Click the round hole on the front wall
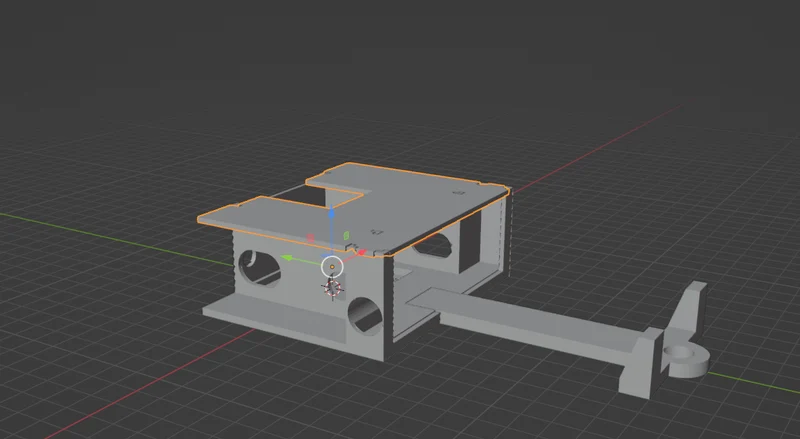This screenshot has width=800, height=439. (365, 315)
